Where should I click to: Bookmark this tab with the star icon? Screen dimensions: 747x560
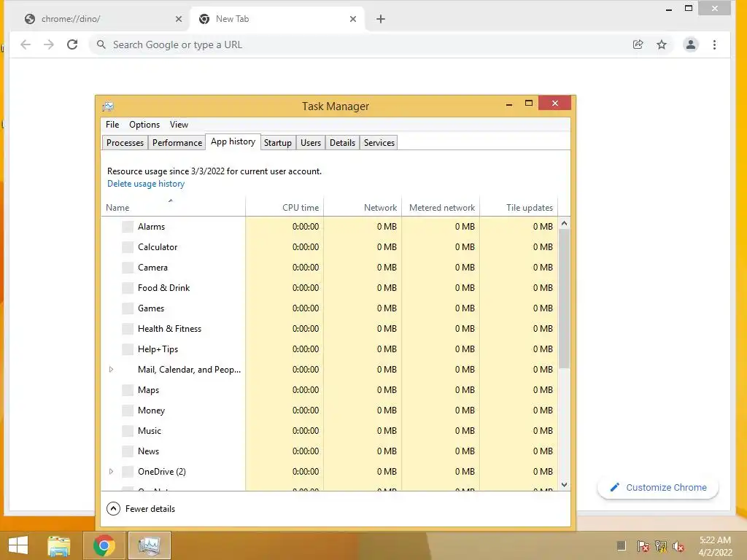click(662, 44)
